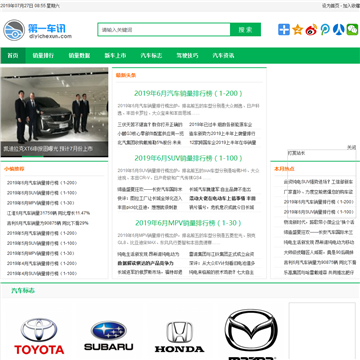Open 12家韩国车企2019上半年 article link
This screenshot has height=360, width=360.
(223, 143)
